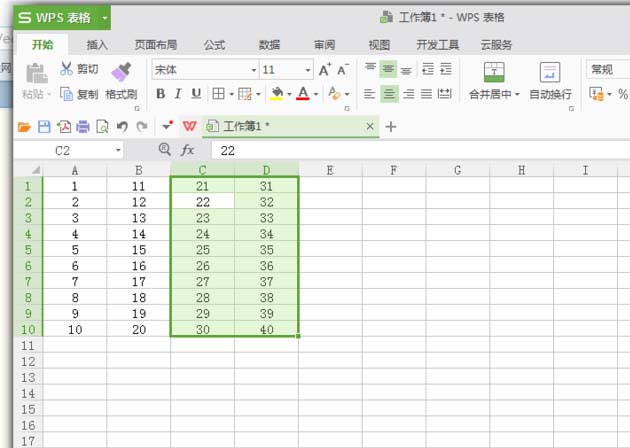The image size is (630, 448).
Task: Open file with the folder icon
Action: tap(24, 127)
